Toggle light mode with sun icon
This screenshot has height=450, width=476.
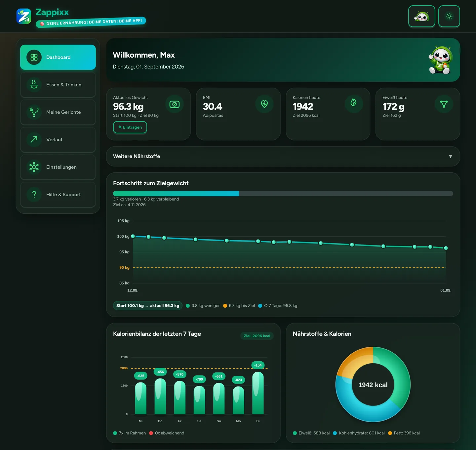pos(449,16)
